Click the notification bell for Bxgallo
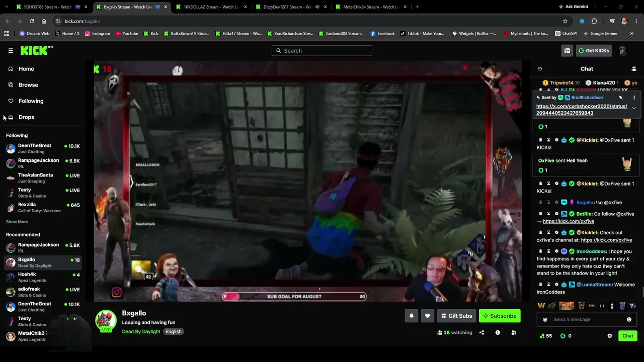Viewport: 644px width, 362px height. coord(412,316)
